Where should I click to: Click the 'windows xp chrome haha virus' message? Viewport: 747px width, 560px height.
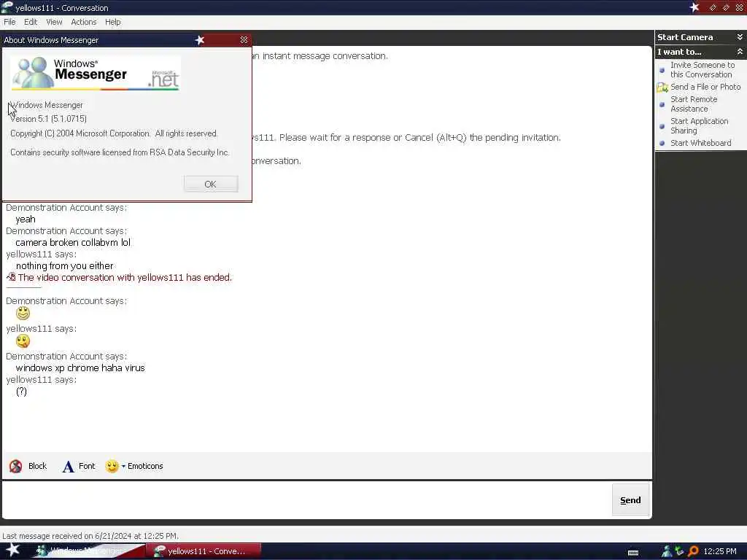[x=80, y=367]
